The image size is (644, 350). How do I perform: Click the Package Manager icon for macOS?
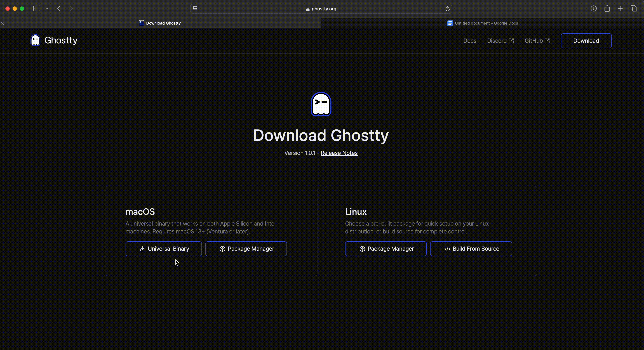[222, 249]
